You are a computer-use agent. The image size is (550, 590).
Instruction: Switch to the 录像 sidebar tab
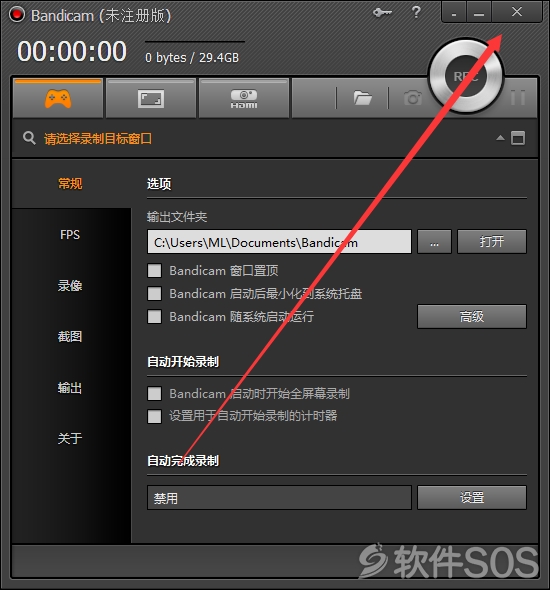coord(70,286)
